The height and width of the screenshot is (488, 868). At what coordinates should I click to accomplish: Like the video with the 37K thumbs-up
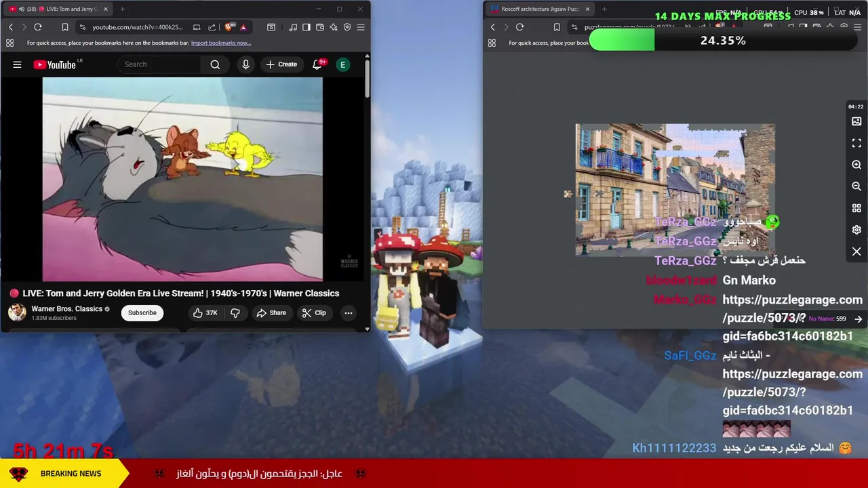[205, 312]
